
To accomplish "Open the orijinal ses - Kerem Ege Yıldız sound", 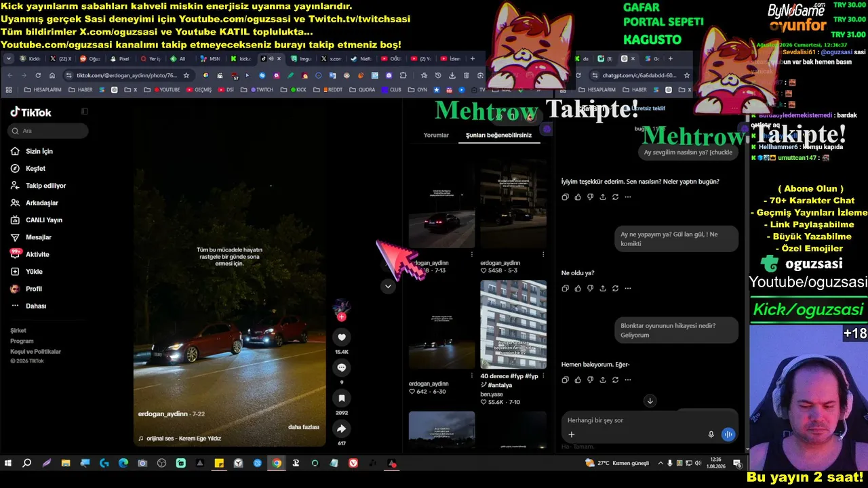I will click(180, 439).
